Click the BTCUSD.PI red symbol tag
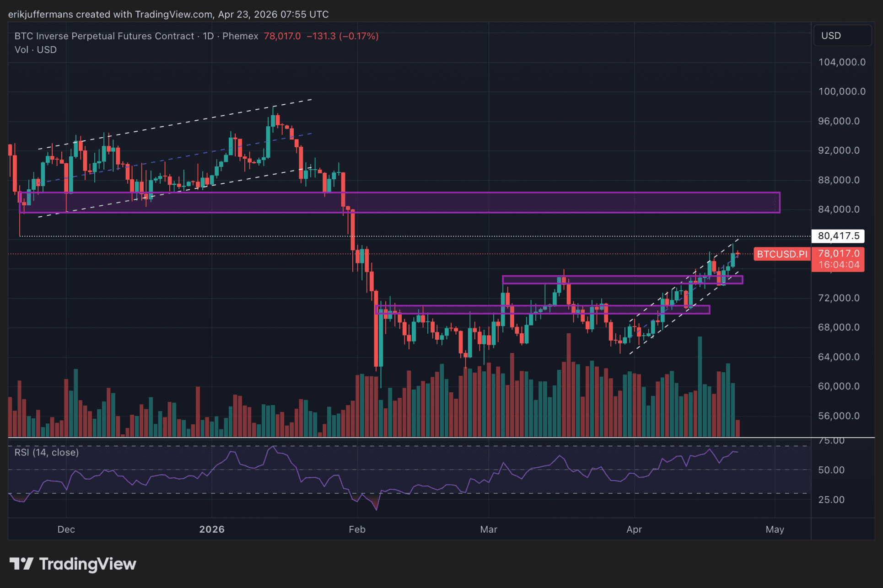Viewport: 883px width, 588px height. coord(782,254)
